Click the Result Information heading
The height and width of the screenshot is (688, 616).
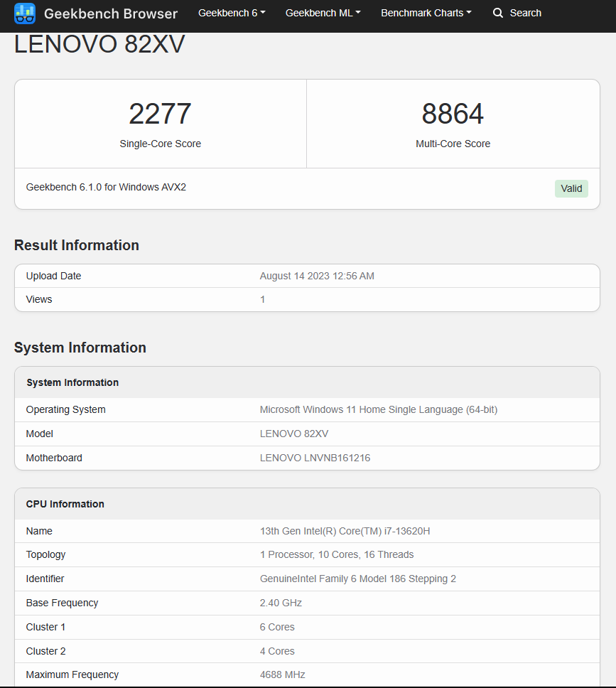coord(77,245)
